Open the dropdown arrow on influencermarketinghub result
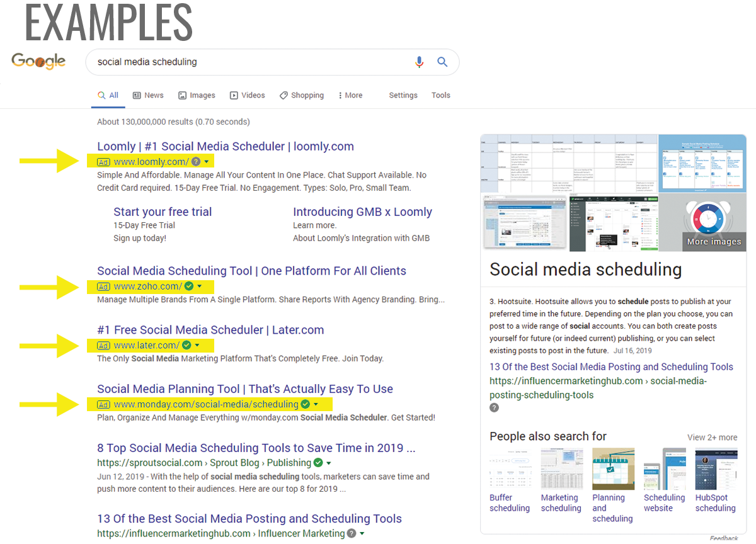The image size is (756, 544). pyautogui.click(x=363, y=534)
